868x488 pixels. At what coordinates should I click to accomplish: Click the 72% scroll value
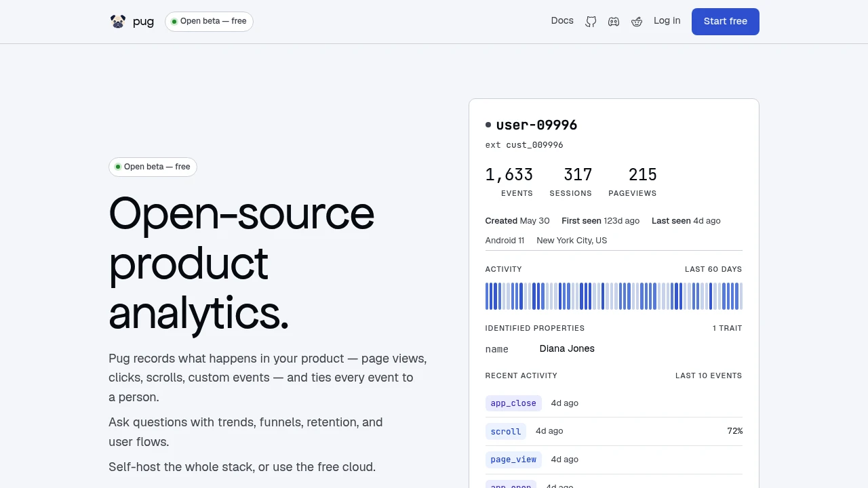click(x=734, y=431)
